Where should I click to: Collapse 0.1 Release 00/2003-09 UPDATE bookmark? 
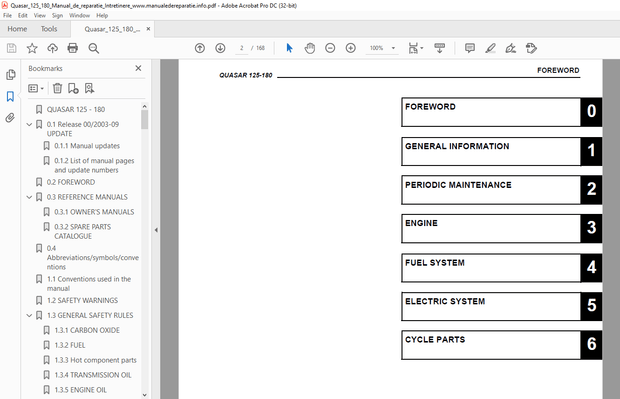29,125
